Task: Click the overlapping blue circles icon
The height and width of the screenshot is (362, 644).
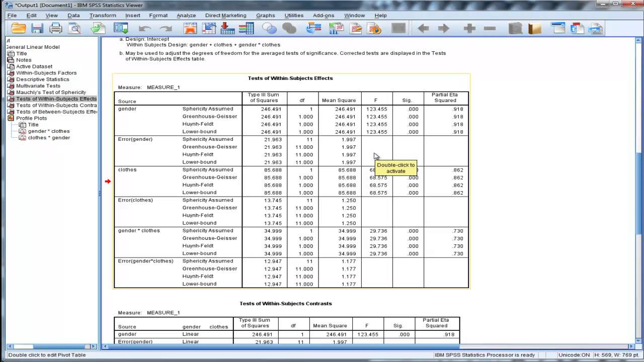Action: 270,29
